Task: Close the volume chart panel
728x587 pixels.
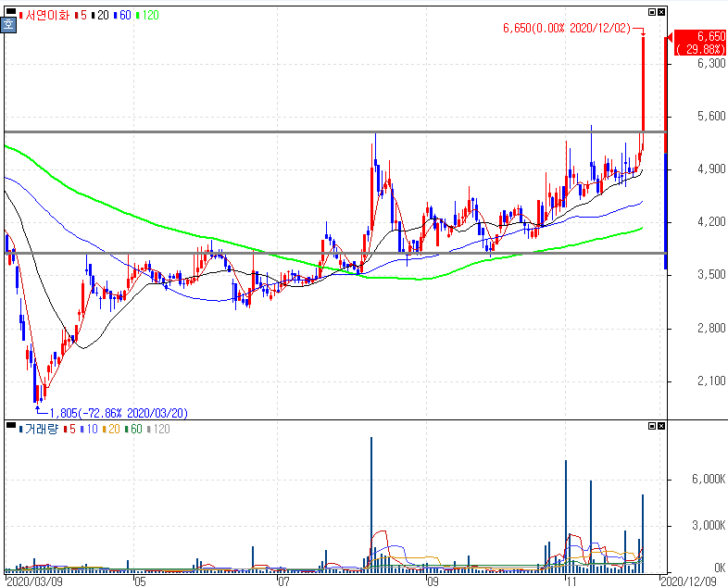Action: pos(661,426)
